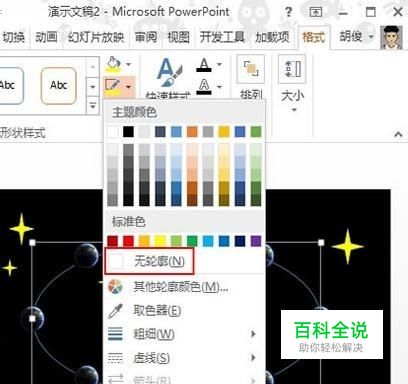Pick the orange theme color swatch

point(192,132)
